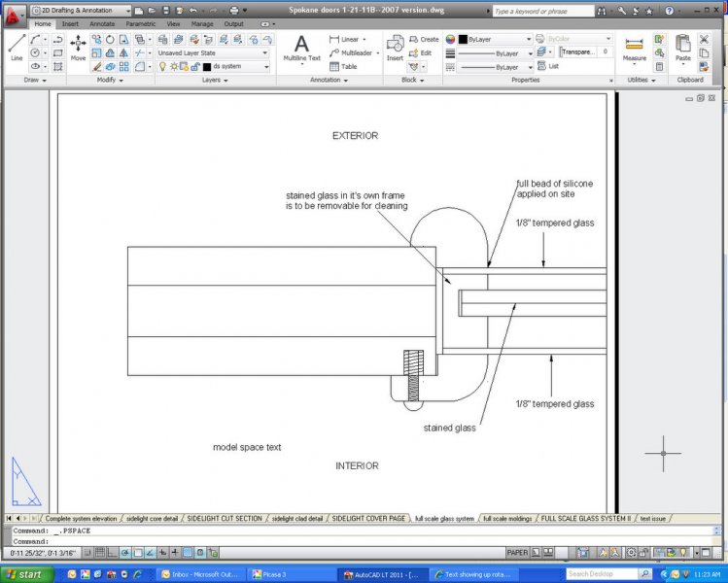Open the Parametric ribbon tab
Viewport: 728px width, 583px height.
click(140, 23)
